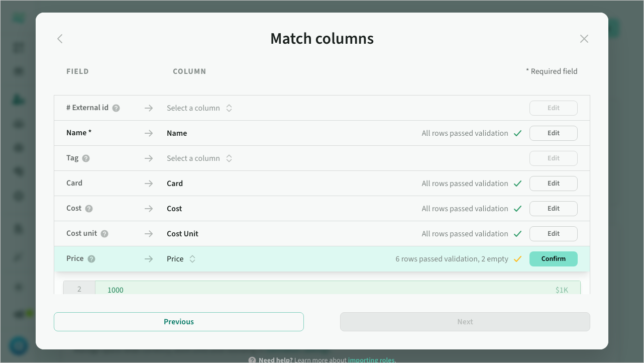644x363 pixels.
Task: Open Tag column selector dropdown
Action: (x=199, y=158)
